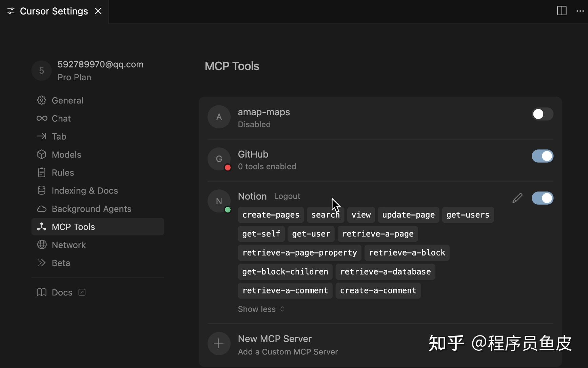Click the GitHub server avatar icon

[x=219, y=159]
